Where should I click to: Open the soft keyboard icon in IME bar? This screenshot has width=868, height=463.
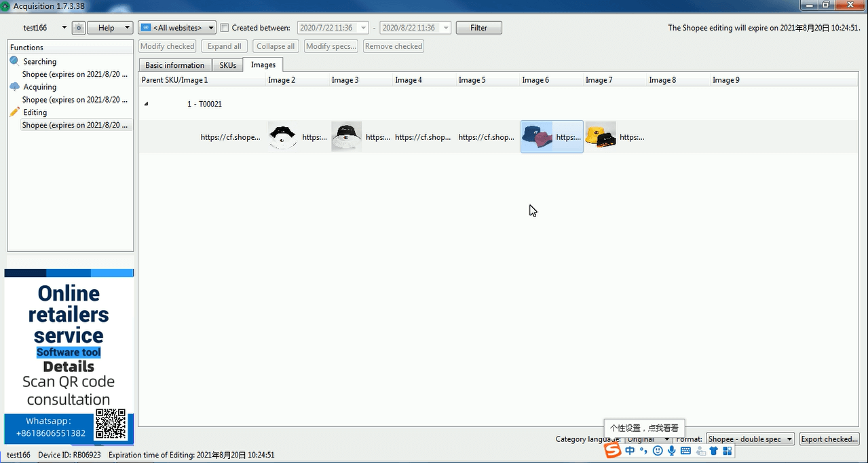pos(685,451)
